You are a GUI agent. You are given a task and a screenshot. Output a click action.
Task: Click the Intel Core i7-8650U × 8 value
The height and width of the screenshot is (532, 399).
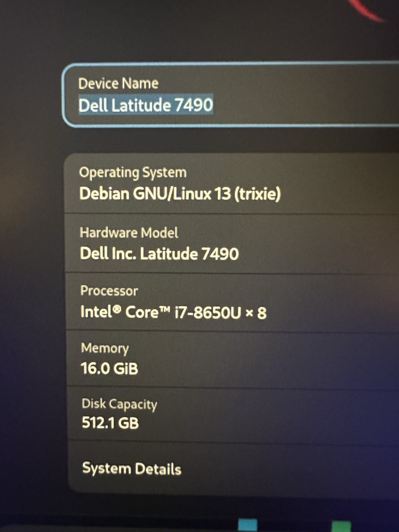173,312
